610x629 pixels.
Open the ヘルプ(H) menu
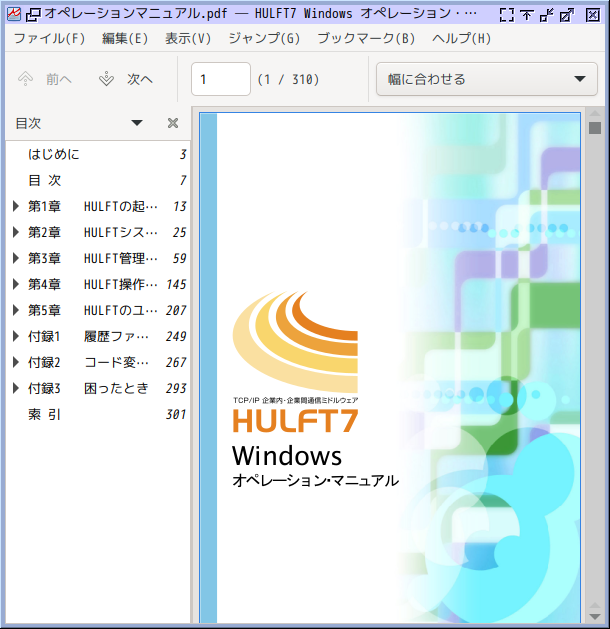pos(461,39)
